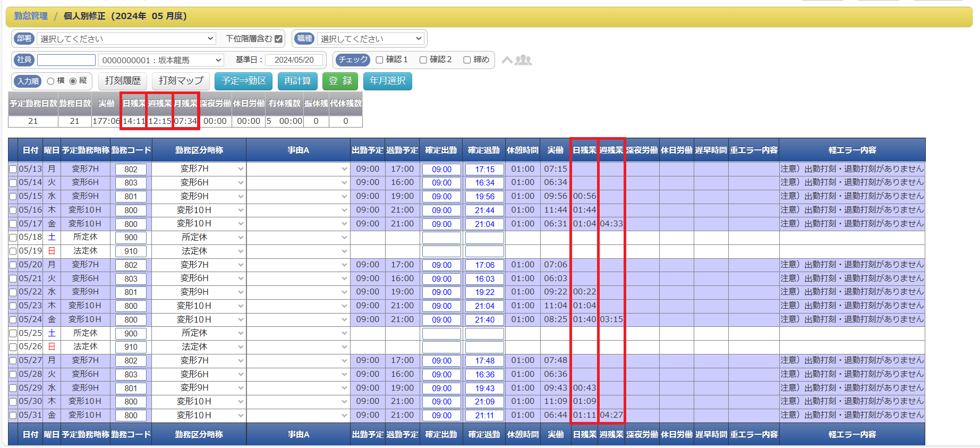Open 事由A dropdown for 05/20 row

coord(298,265)
